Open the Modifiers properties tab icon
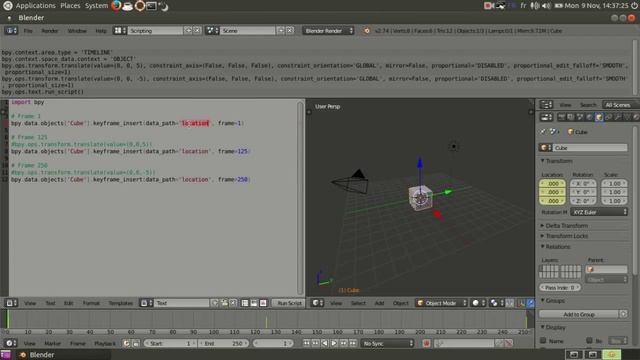 [x=618, y=118]
